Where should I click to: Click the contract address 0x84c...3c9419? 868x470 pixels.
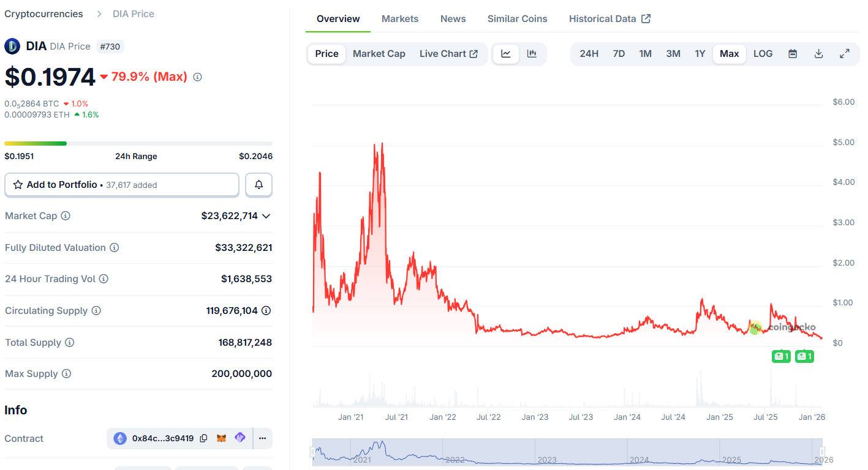[x=163, y=438]
